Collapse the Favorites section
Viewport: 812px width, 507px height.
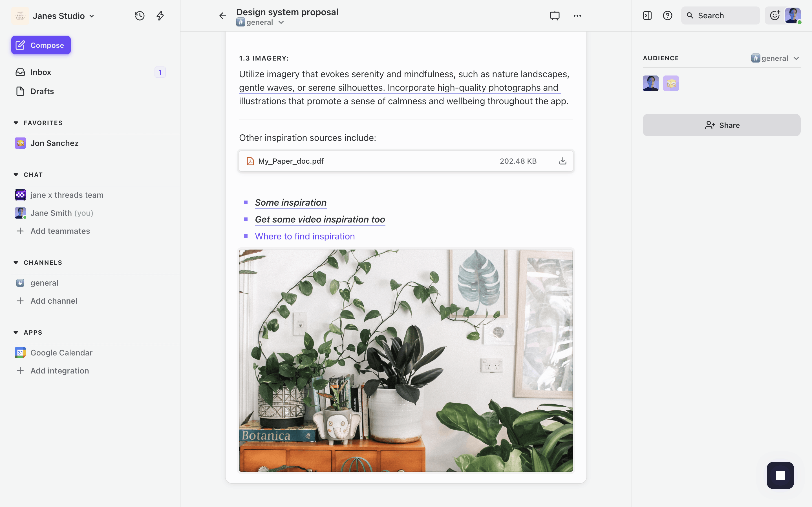pyautogui.click(x=16, y=123)
